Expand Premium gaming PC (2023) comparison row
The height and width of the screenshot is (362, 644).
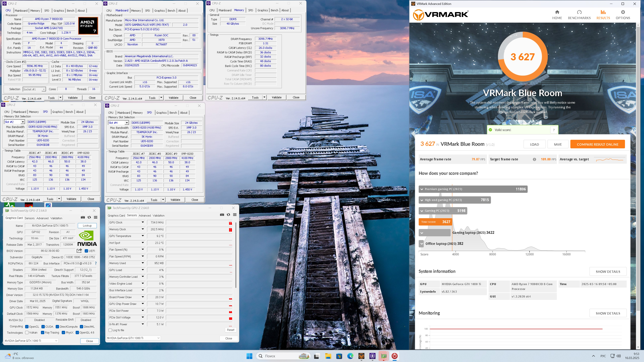(x=422, y=189)
